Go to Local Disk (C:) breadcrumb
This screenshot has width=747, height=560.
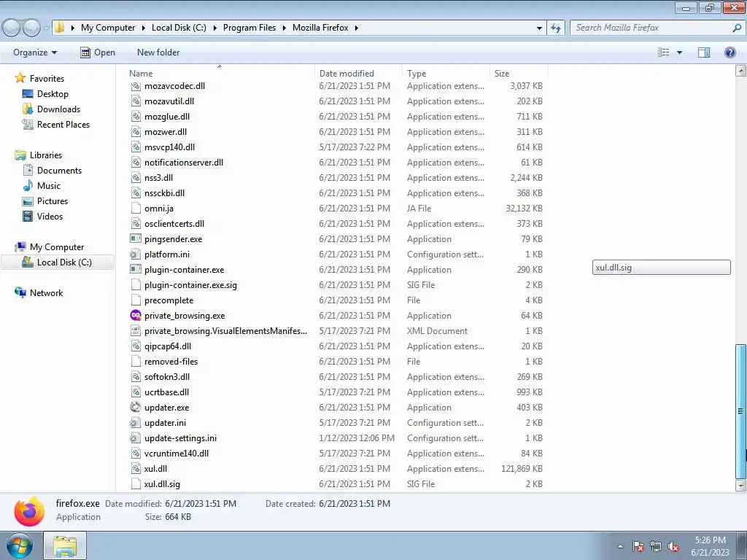point(179,28)
